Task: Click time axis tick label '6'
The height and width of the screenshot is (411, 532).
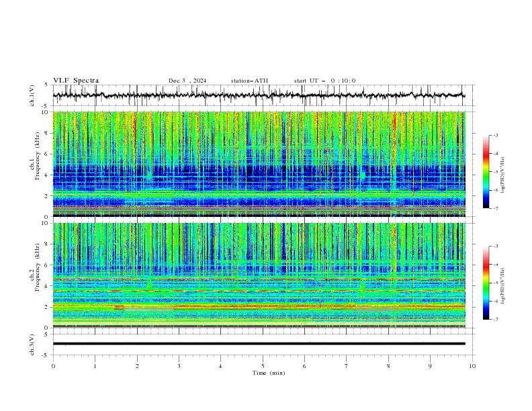Action: click(x=304, y=366)
